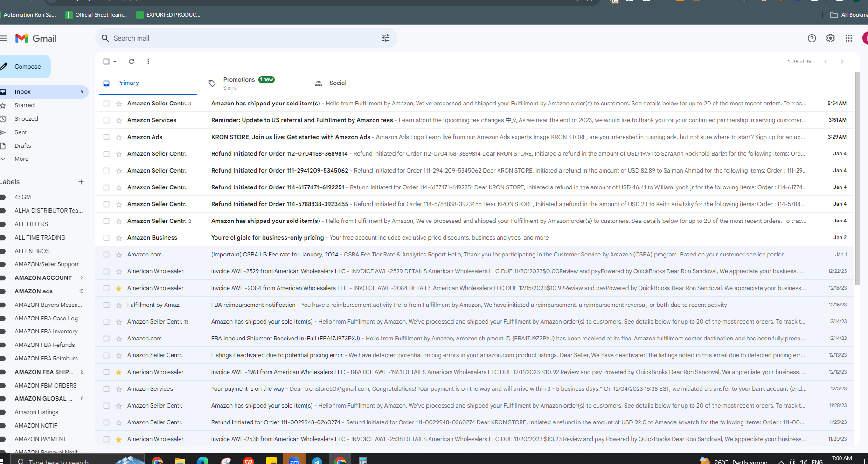Click the Search mail field
Image resolution: width=868 pixels, height=464 pixels.
[x=246, y=38]
